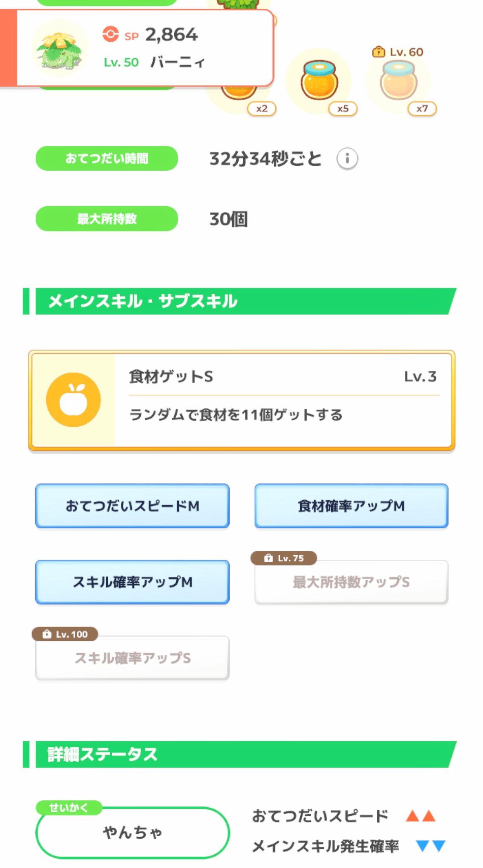The height and width of the screenshot is (868, 483).
Task: Open the スキル確率アップM sub skill
Action: [x=132, y=582]
